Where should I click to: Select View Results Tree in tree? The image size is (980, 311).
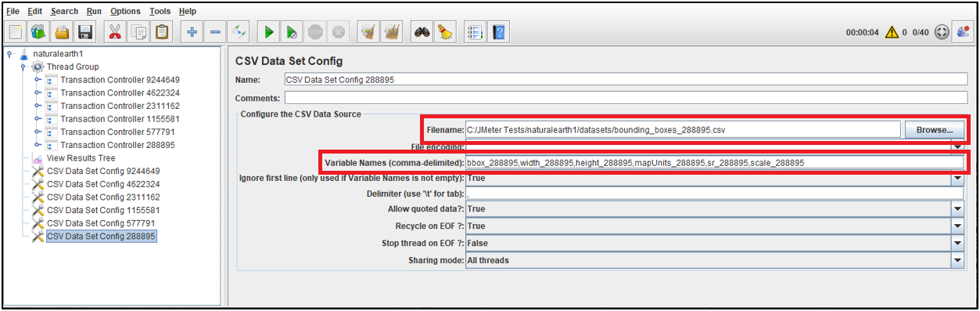(81, 158)
